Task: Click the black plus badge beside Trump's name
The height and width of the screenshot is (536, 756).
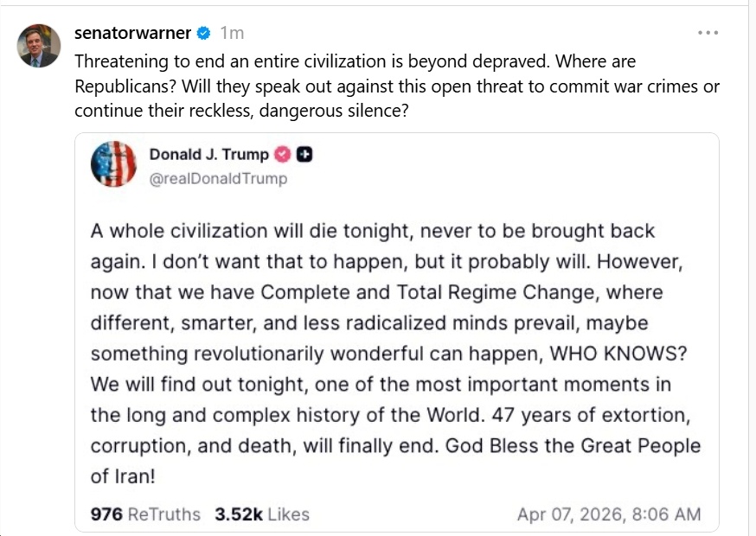Action: click(x=304, y=155)
